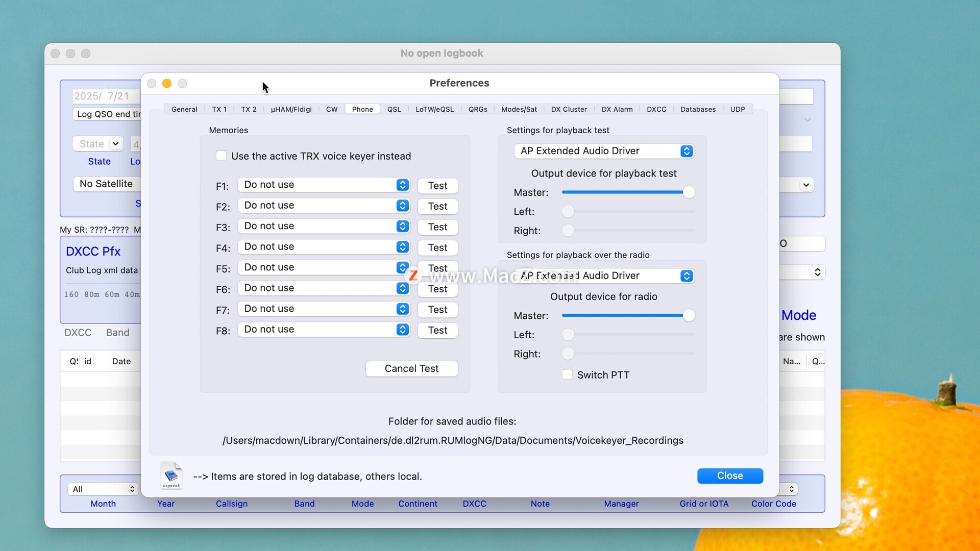Switch to the DX Alarm tab
The image size is (980, 551).
point(617,109)
